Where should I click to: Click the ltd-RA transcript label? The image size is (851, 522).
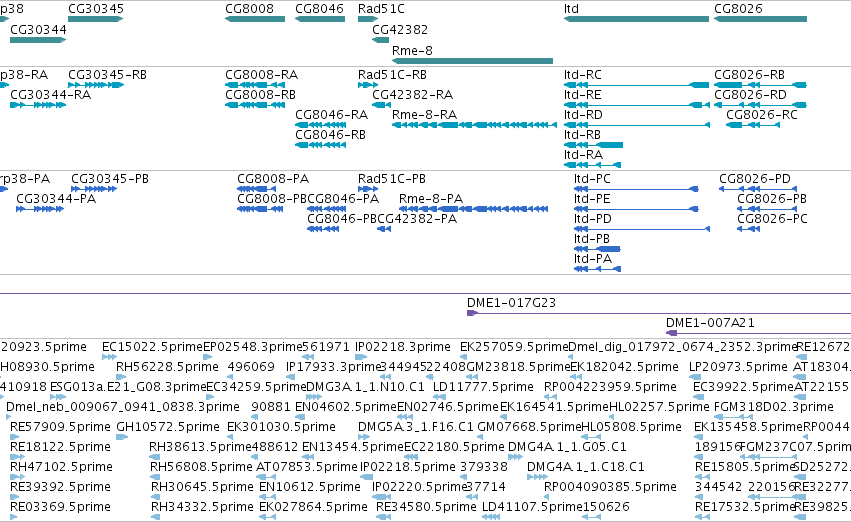click(583, 155)
